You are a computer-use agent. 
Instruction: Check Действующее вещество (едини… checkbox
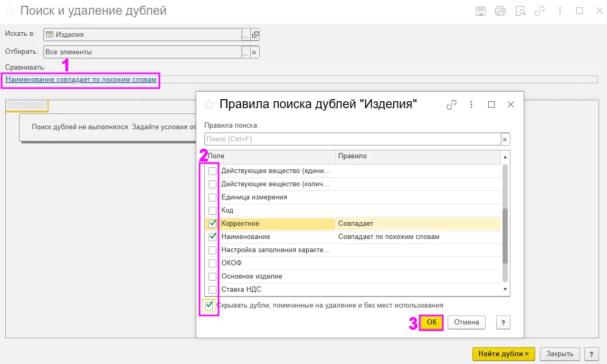[213, 171]
